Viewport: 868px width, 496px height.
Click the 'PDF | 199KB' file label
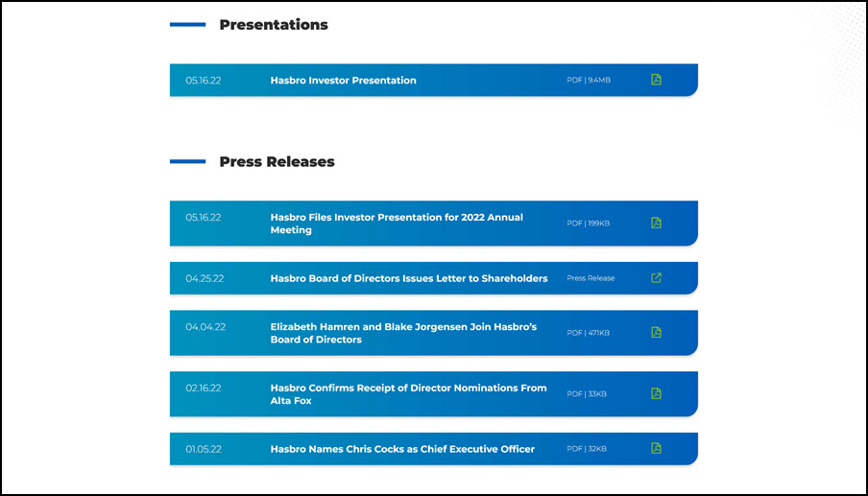(x=588, y=224)
